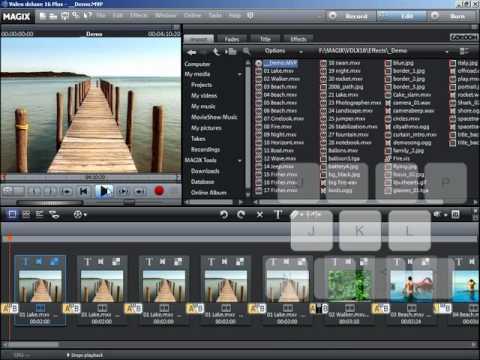Collapse the MAGIX Tools tree section
Viewport: 480px width, 360px height.
tap(240, 161)
